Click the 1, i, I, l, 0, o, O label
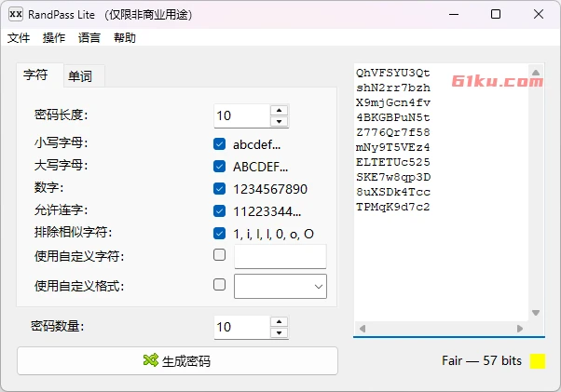 [274, 234]
